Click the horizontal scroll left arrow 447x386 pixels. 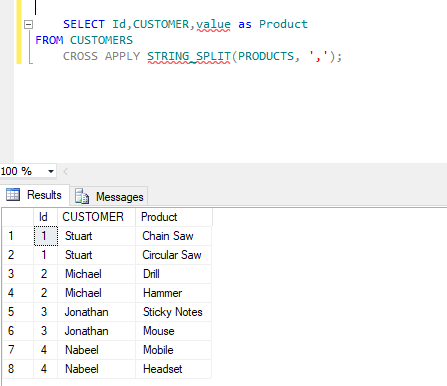(65, 172)
